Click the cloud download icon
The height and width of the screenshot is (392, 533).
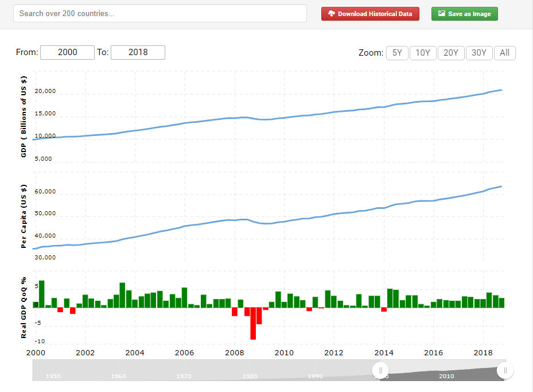point(331,14)
